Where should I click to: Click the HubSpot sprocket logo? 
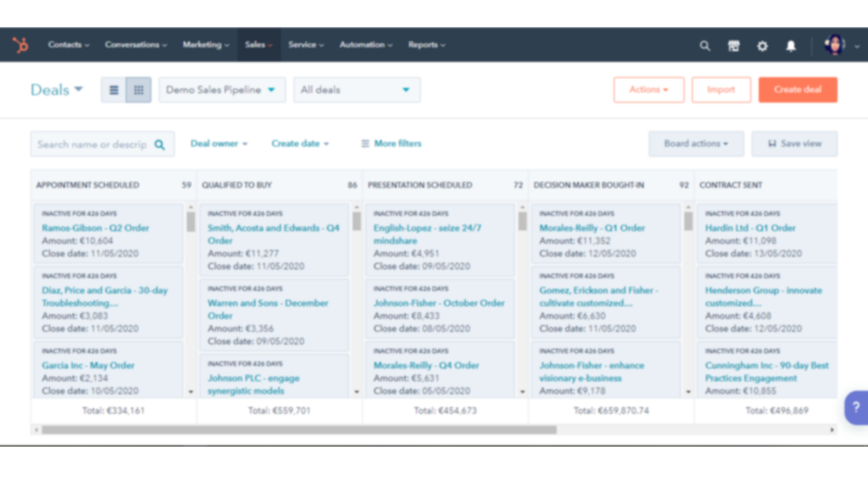pos(20,45)
